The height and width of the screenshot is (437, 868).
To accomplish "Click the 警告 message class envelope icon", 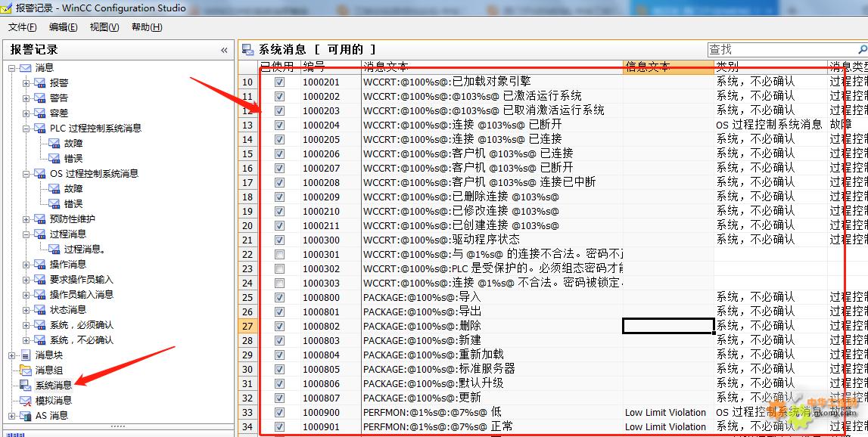I will pos(39,98).
